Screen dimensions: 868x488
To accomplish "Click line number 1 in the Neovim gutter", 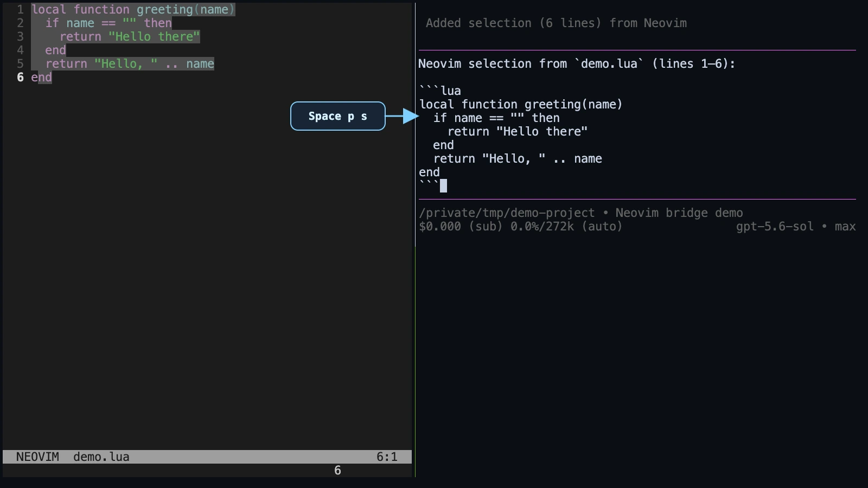I will [x=20, y=10].
